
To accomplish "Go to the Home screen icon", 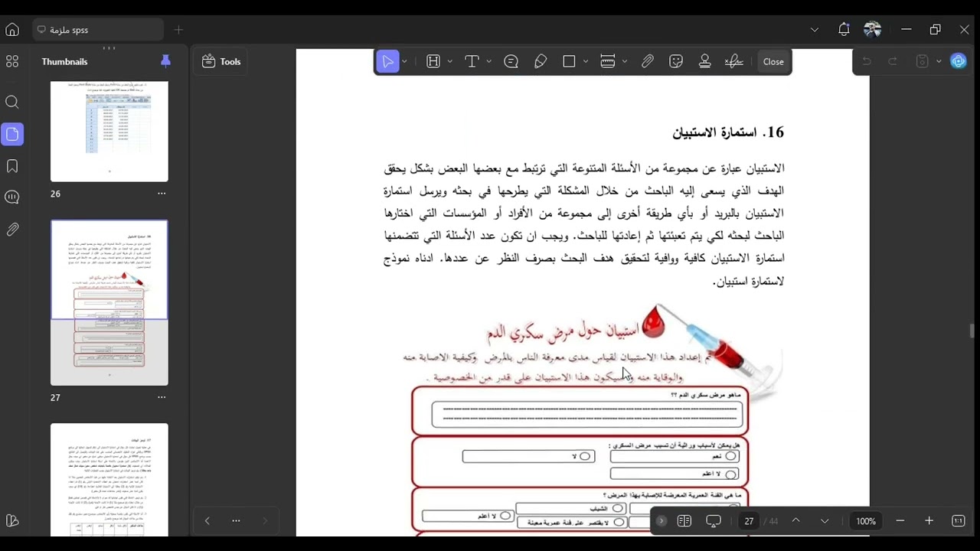I will coord(12,30).
